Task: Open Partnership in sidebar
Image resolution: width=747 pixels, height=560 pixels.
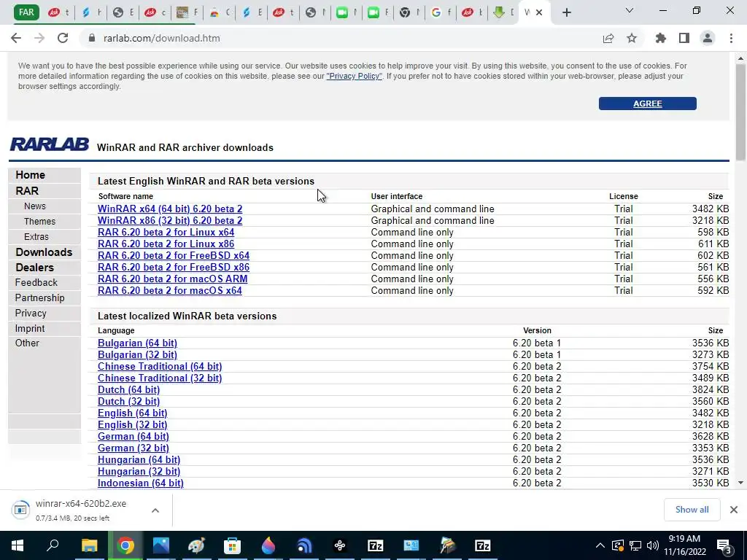Action: (39, 297)
